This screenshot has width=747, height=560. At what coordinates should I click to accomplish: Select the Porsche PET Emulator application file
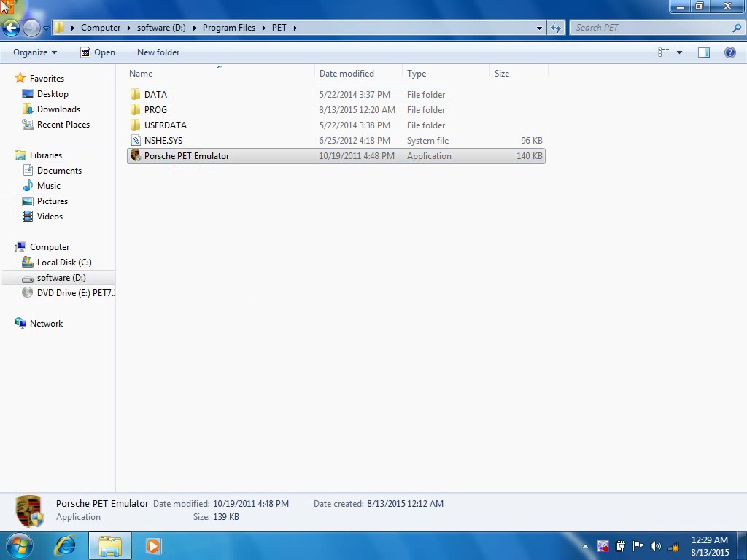pyautogui.click(x=187, y=156)
